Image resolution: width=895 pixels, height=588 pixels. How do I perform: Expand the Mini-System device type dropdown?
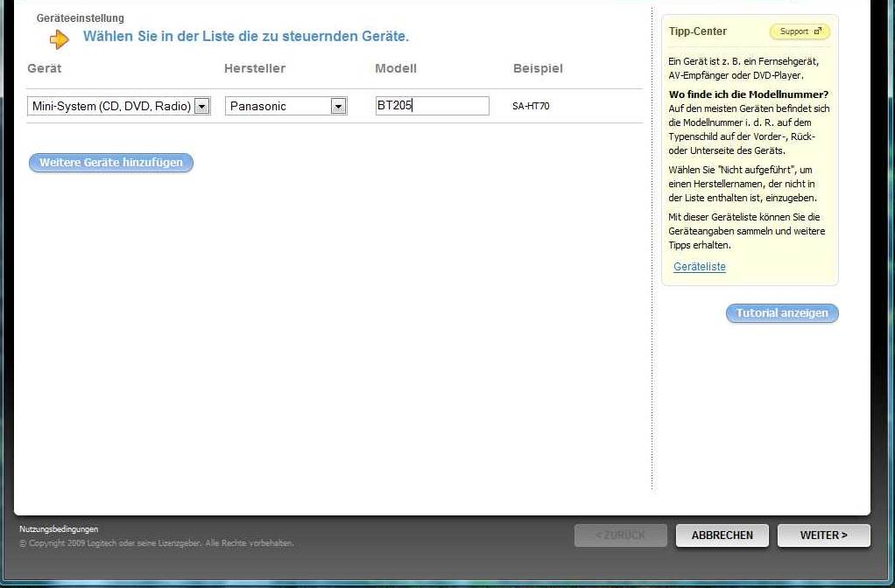tap(201, 106)
